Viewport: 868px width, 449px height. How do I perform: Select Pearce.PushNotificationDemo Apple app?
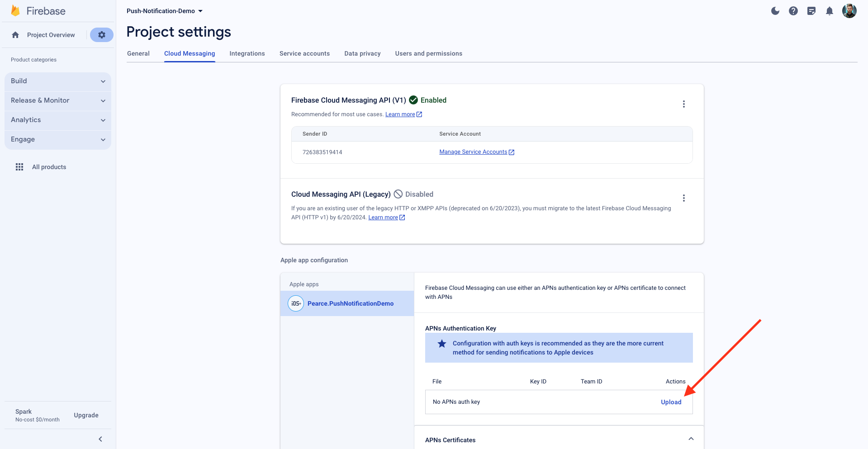click(347, 303)
